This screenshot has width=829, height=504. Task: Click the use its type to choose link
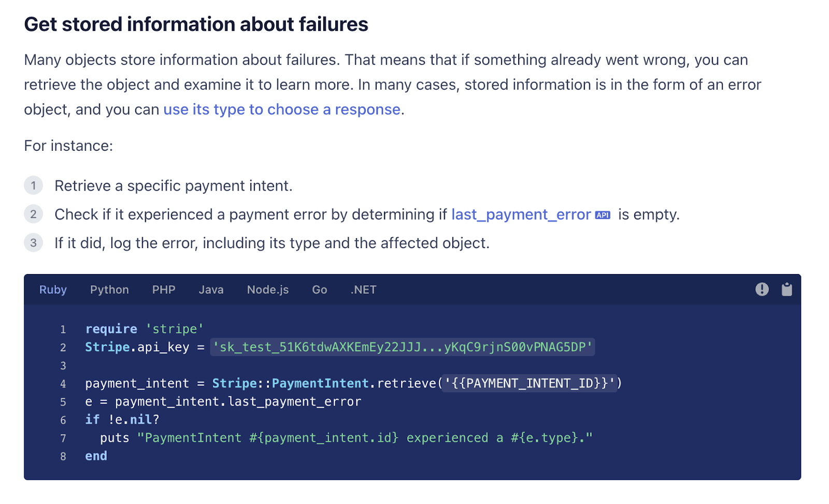click(x=282, y=109)
